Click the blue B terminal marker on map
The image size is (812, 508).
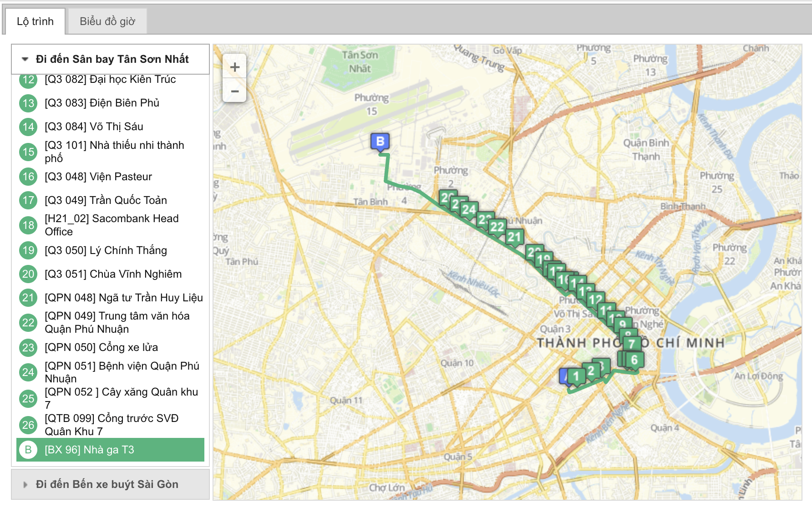tap(380, 143)
